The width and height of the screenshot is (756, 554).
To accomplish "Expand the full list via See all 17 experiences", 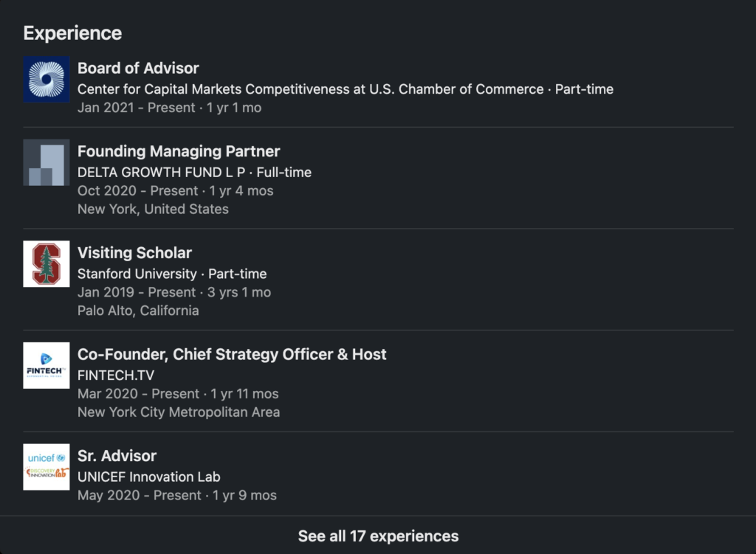I will 378,536.
